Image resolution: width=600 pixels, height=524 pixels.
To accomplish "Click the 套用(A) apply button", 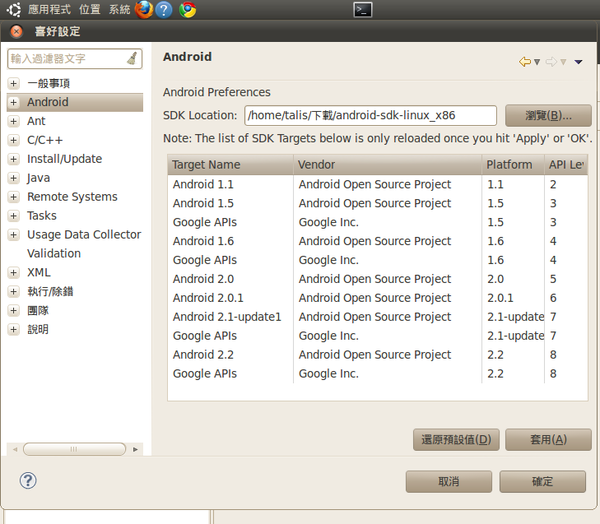I will (548, 439).
